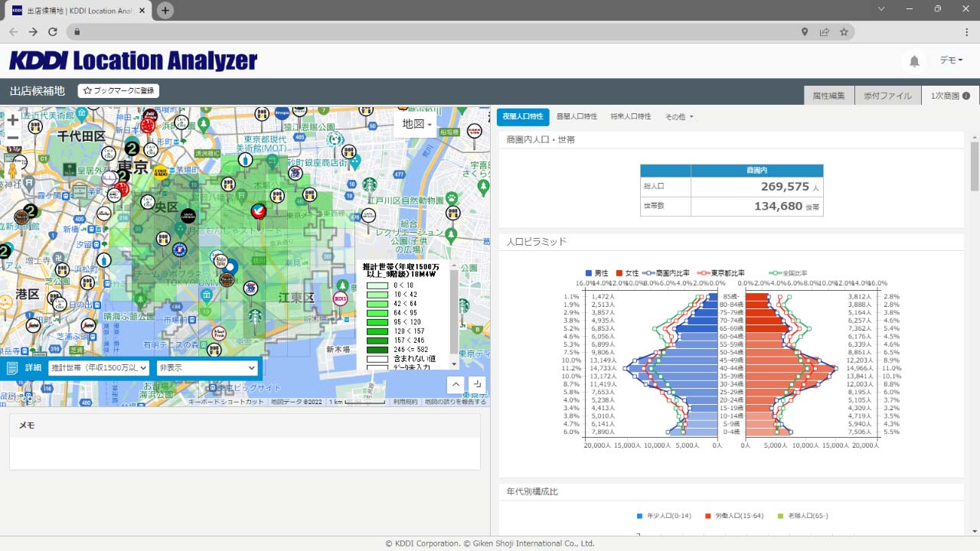Select Starbucks marker near 江戸川区自然動物園
The width and height of the screenshot is (980, 551).
point(370,184)
